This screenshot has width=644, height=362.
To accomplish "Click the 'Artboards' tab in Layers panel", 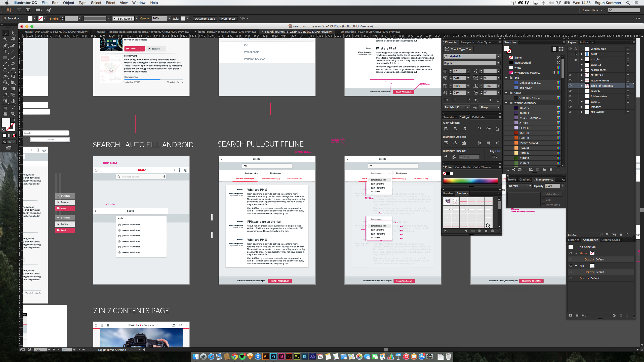I will 586,42.
